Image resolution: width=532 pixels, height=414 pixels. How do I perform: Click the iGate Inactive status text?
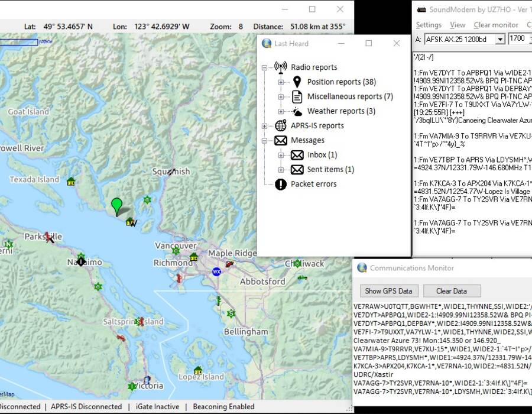point(157,406)
